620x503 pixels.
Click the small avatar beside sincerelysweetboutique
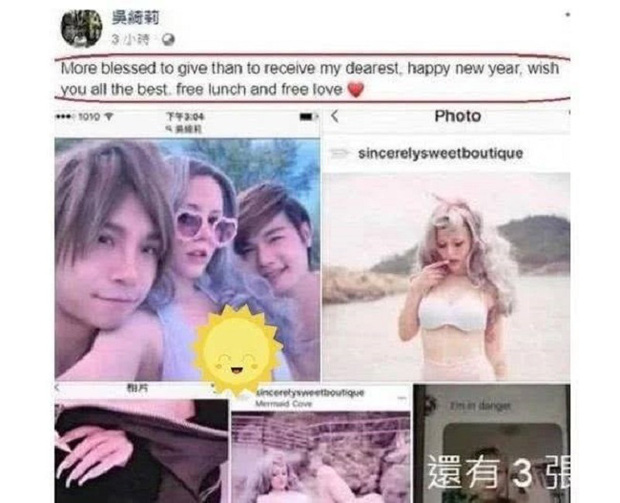(340, 153)
